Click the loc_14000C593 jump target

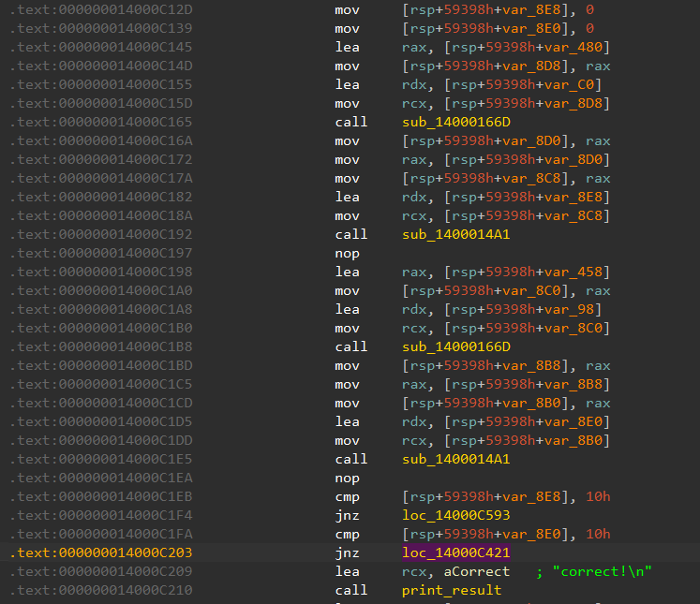pos(455,515)
